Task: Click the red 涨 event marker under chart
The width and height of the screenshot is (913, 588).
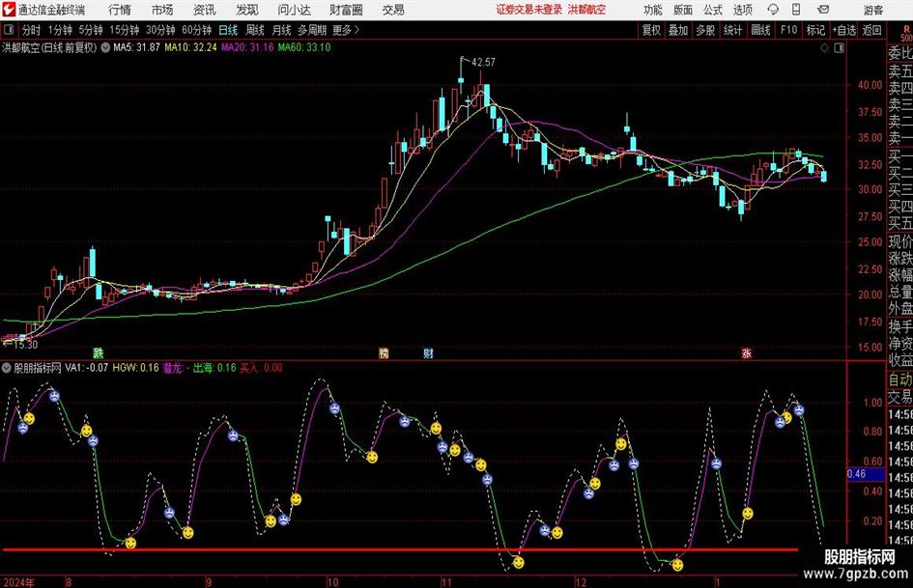Action: [x=747, y=352]
